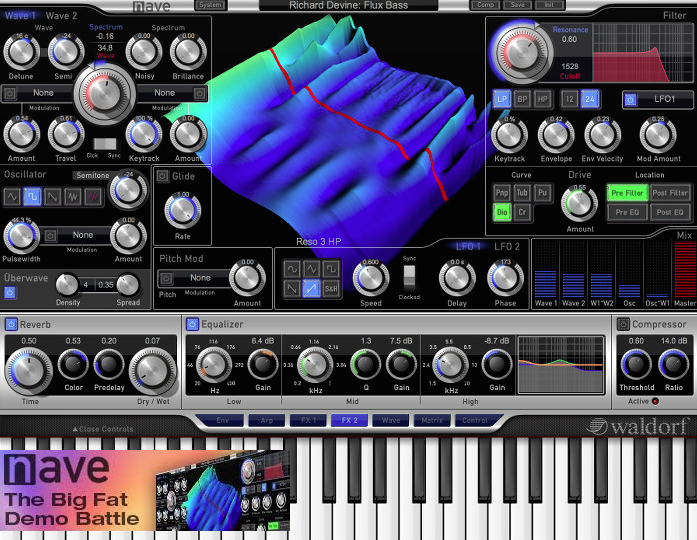Set drive location to Pre EQ

tap(627, 212)
